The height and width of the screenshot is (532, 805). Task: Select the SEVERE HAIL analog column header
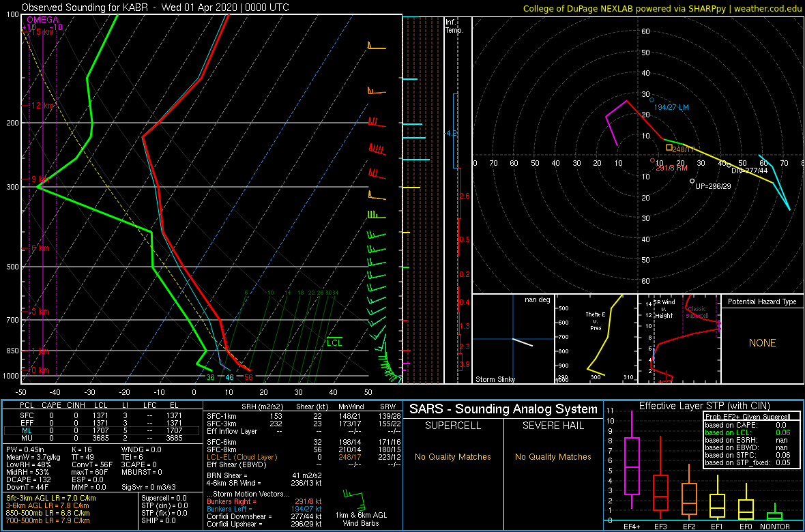pyautogui.click(x=553, y=427)
